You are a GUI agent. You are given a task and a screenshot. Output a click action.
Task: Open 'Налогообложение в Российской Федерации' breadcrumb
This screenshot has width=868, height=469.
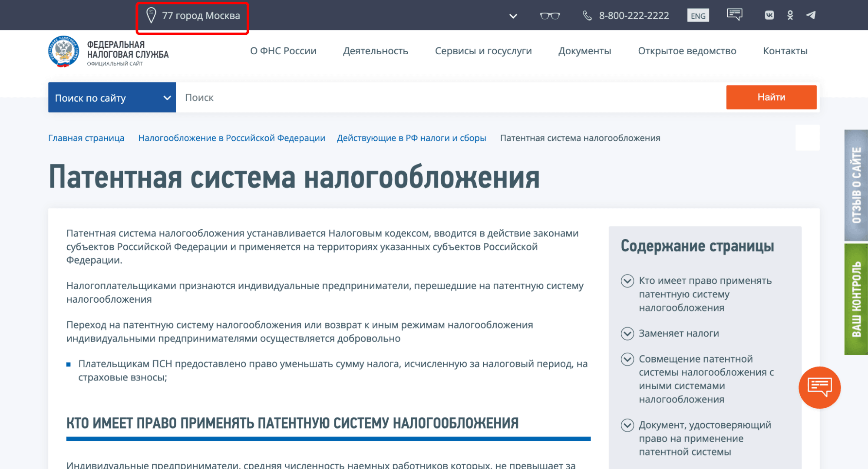pyautogui.click(x=231, y=138)
